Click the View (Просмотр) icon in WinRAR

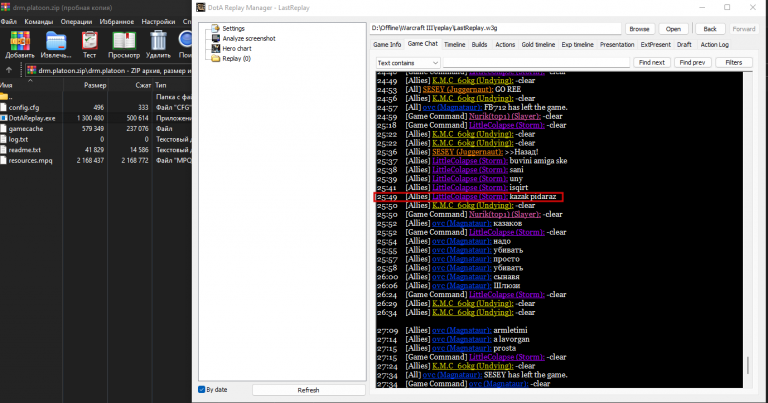pyautogui.click(x=124, y=41)
